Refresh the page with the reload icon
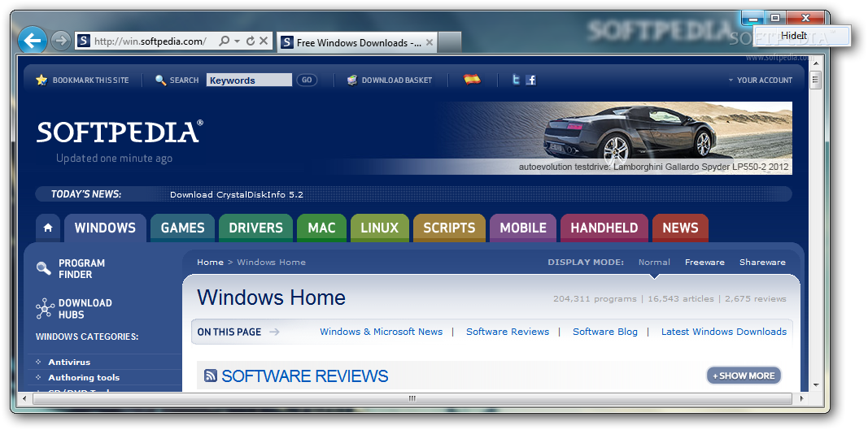The height and width of the screenshot is (430, 868). tap(251, 41)
